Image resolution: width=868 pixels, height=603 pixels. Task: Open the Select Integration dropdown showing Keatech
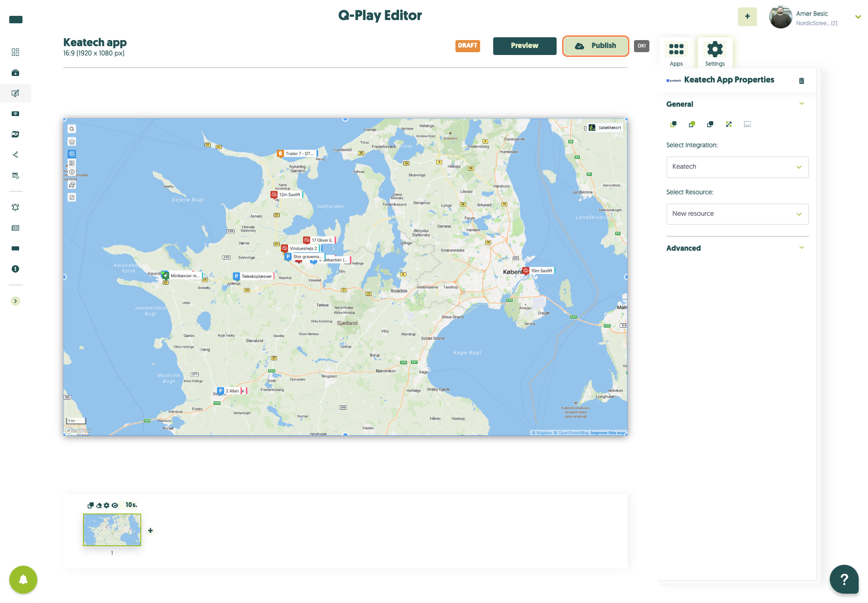pyautogui.click(x=737, y=167)
